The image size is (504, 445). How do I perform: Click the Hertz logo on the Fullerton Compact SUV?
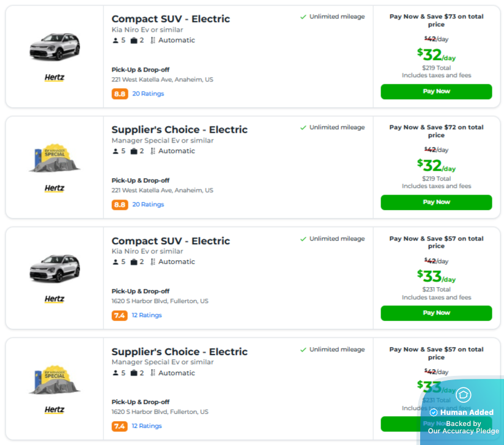pos(54,299)
